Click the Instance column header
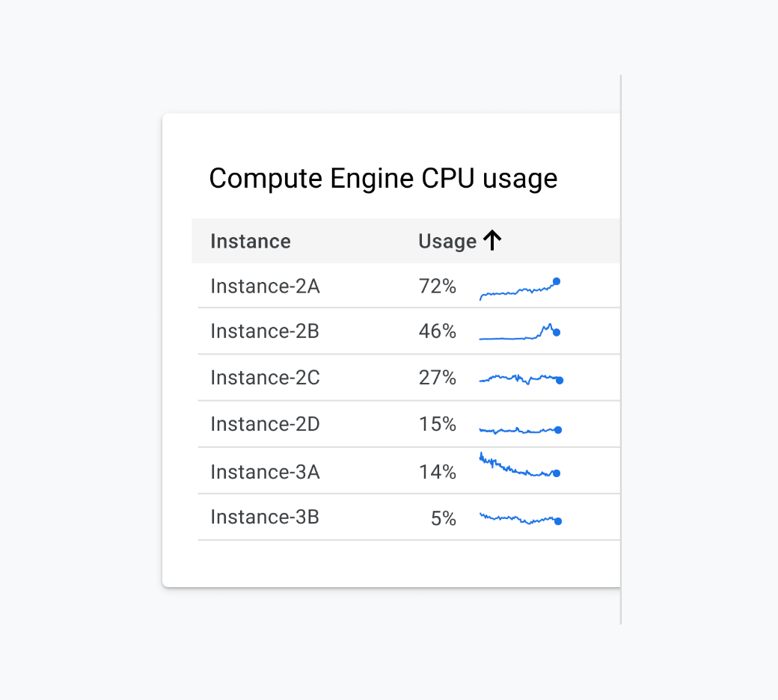The image size is (778, 700). (251, 241)
